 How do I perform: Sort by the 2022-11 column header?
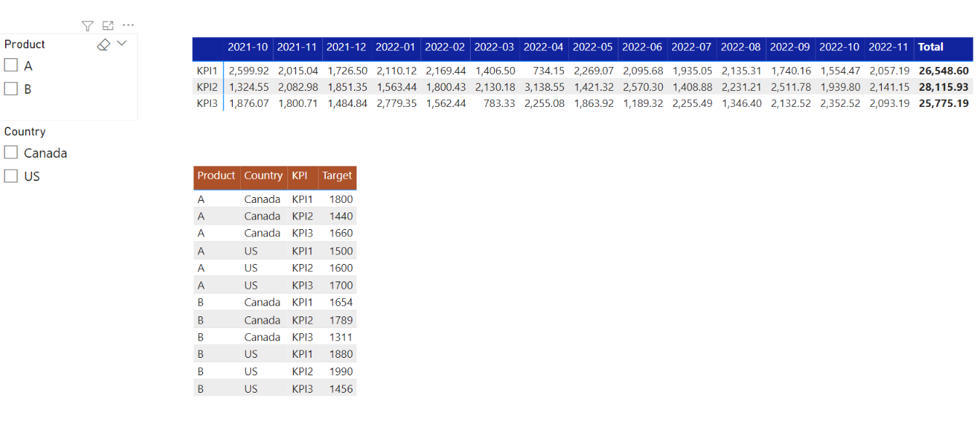tap(889, 47)
